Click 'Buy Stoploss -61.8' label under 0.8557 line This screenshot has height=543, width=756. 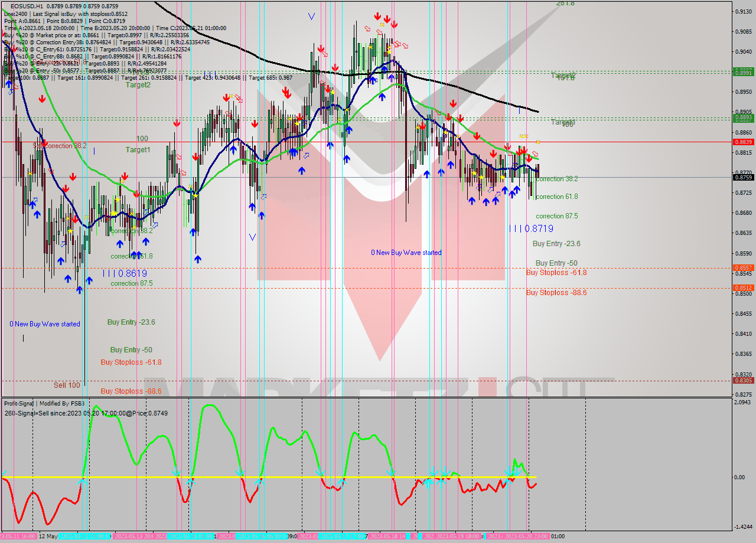coord(556,273)
